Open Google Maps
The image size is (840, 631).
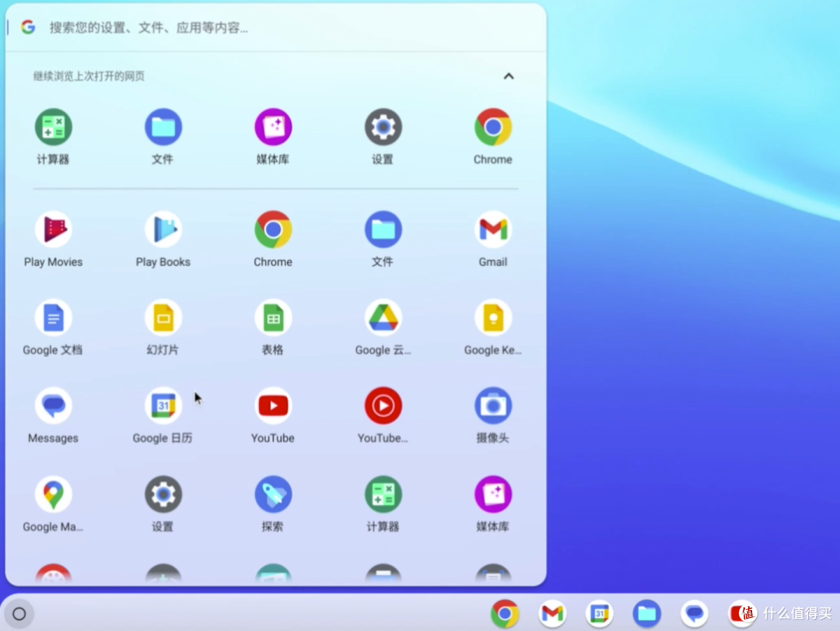point(53,494)
